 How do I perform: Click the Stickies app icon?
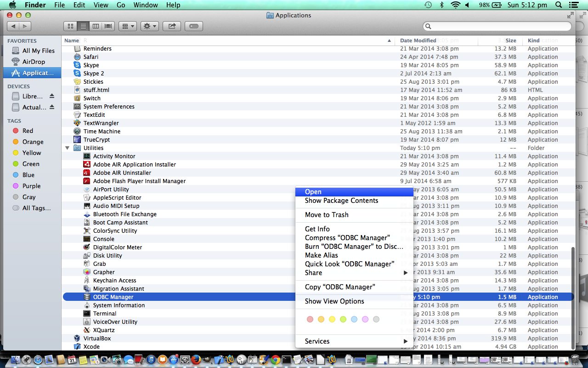click(77, 81)
